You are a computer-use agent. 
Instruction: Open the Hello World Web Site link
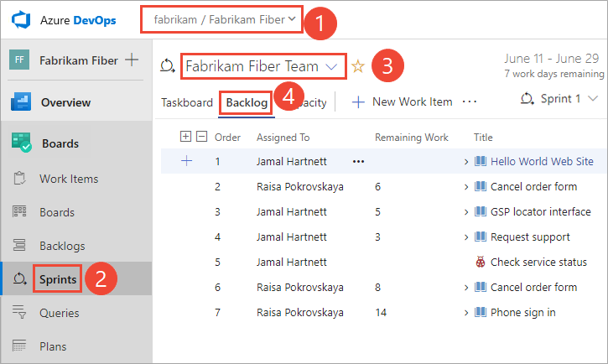coord(542,161)
